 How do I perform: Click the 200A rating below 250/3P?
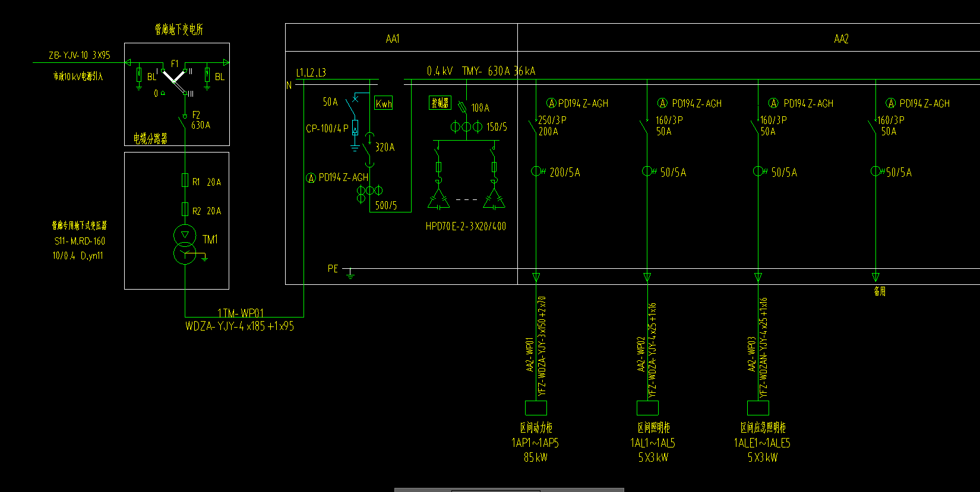pos(548,132)
